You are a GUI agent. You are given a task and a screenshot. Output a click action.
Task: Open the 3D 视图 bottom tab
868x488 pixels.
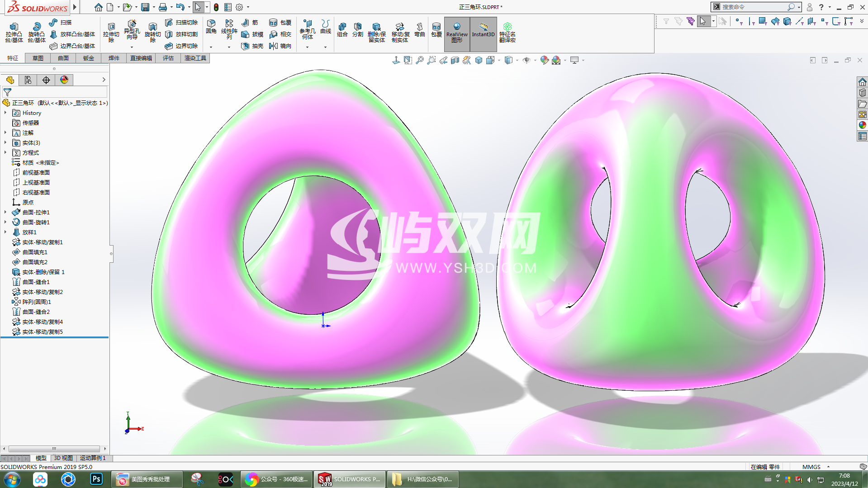[x=63, y=458]
